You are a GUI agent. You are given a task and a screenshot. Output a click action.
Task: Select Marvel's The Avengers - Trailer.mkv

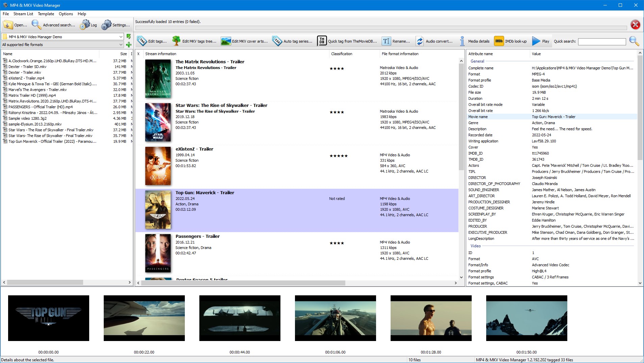tap(38, 90)
